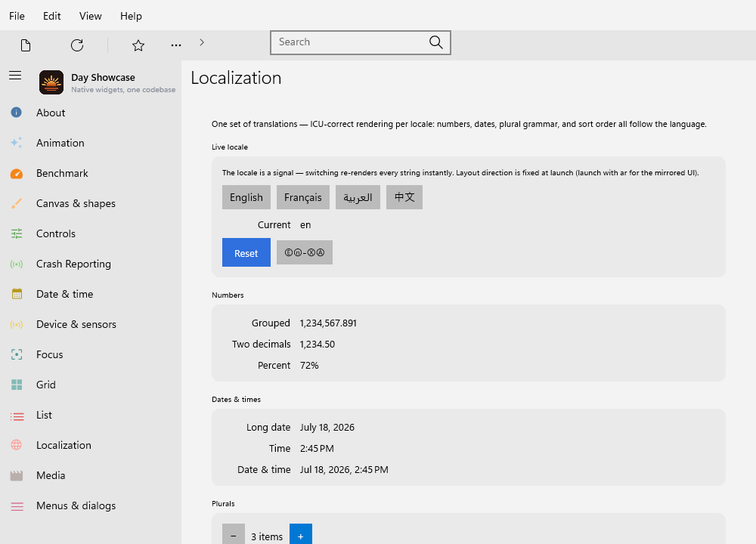Select Localization label in sidebar
This screenshot has width=756, height=544.
[x=64, y=445]
